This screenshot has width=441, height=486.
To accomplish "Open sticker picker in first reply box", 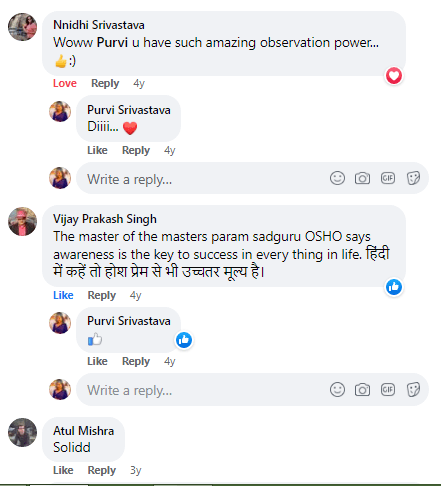I will tap(413, 178).
